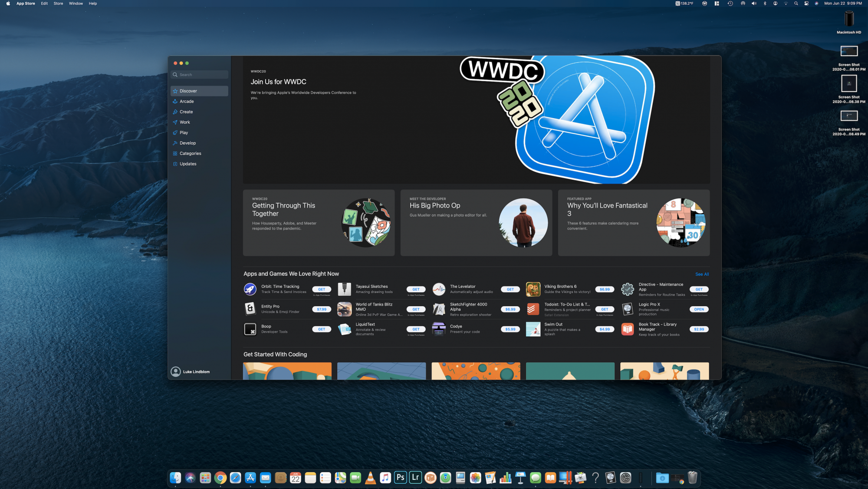Buy Swim Out for $4.99
868x489 pixels.
click(x=605, y=329)
